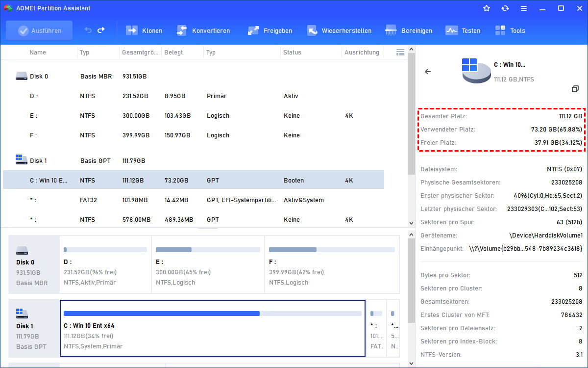This screenshot has width=588, height=368.
Task: Open the column view settings icon
Action: (400, 52)
